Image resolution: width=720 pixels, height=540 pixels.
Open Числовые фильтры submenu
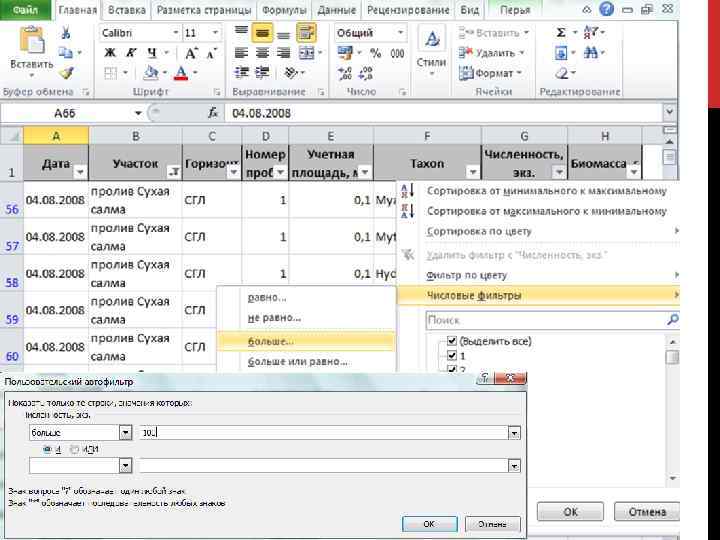538,295
